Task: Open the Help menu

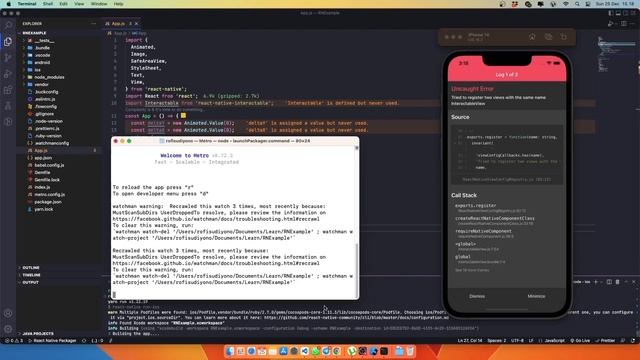Action: click(118, 4)
